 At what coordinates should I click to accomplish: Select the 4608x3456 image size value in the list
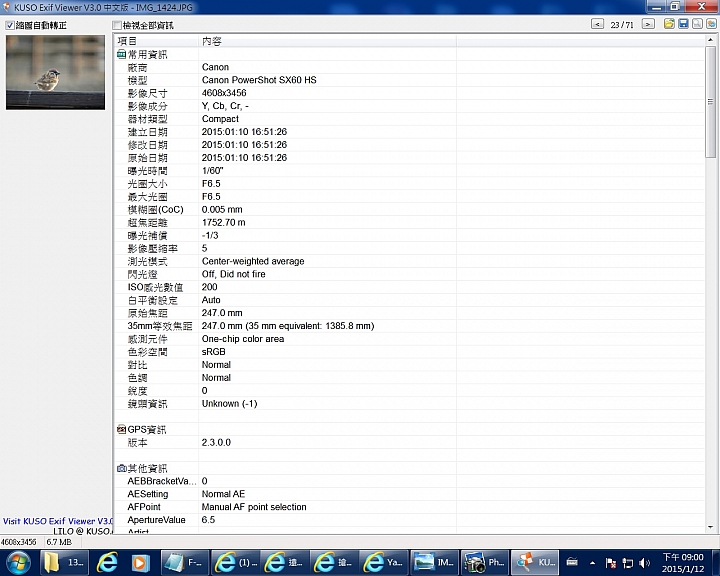224,93
